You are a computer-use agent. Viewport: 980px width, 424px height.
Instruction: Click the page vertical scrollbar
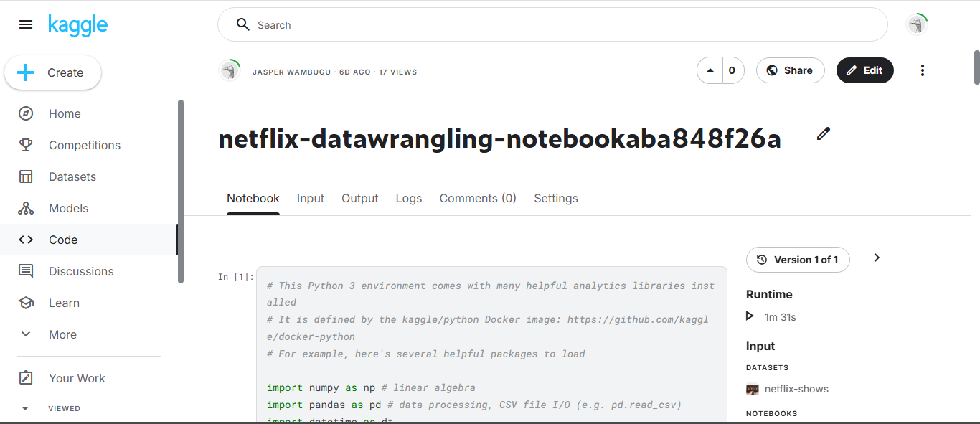[976, 67]
